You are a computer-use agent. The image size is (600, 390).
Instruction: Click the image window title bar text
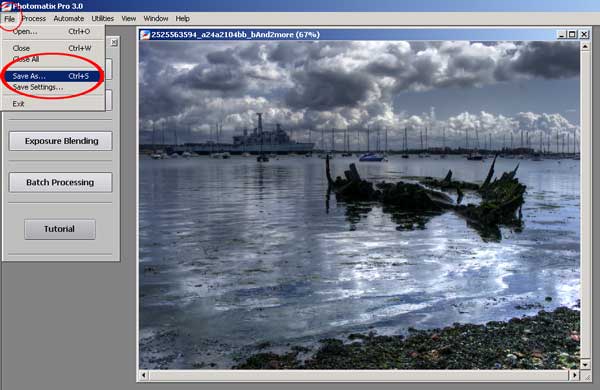click(x=235, y=34)
